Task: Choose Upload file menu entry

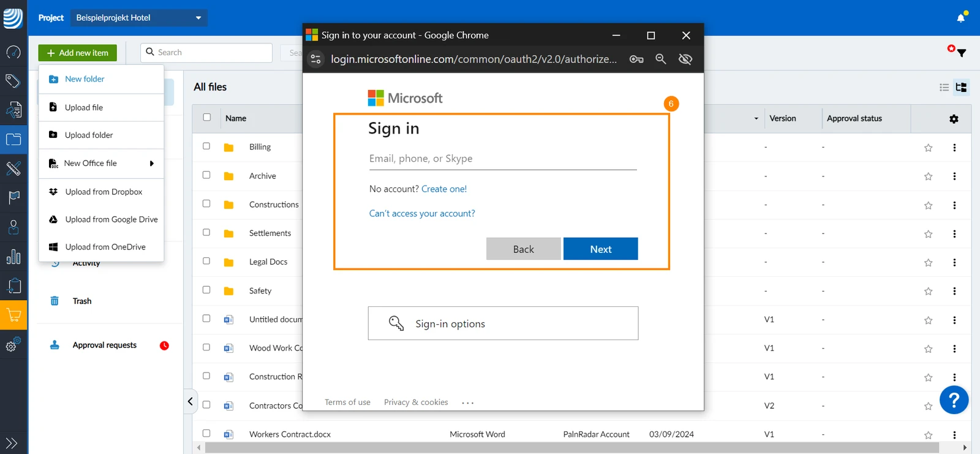Action: click(102, 108)
